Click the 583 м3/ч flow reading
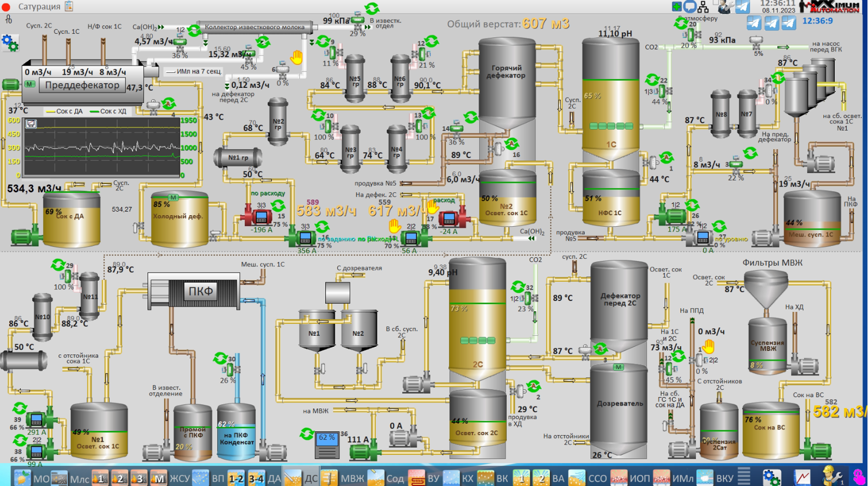This screenshot has width=868, height=486. click(326, 211)
